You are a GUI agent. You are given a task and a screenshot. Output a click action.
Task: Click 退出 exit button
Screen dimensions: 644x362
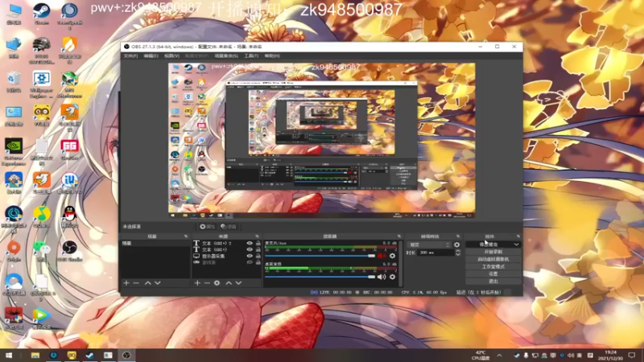tap(493, 281)
